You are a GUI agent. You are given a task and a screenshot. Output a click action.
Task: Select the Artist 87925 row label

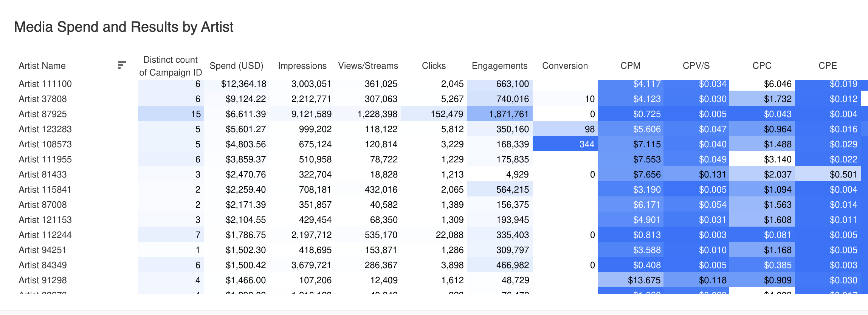[43, 114]
